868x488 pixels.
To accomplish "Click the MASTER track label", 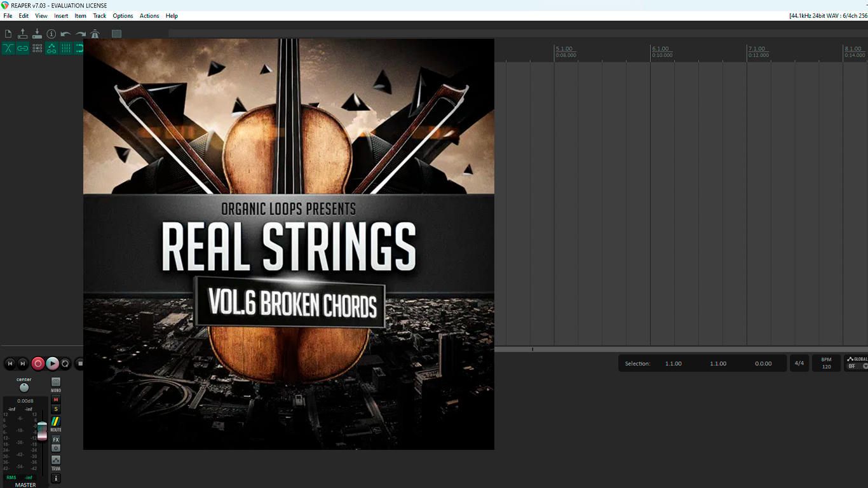I will 25,485.
